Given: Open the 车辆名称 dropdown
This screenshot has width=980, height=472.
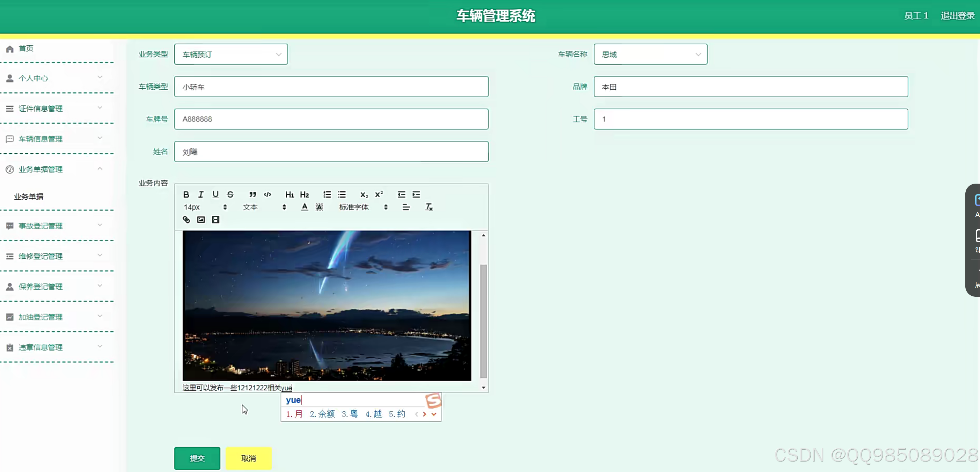Looking at the screenshot, I should coord(650,54).
